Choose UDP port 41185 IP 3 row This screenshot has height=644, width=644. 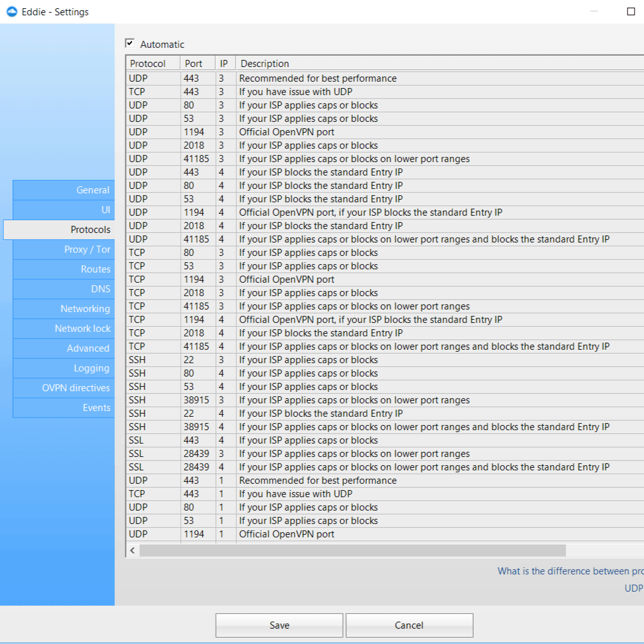pyautogui.click(x=385, y=159)
